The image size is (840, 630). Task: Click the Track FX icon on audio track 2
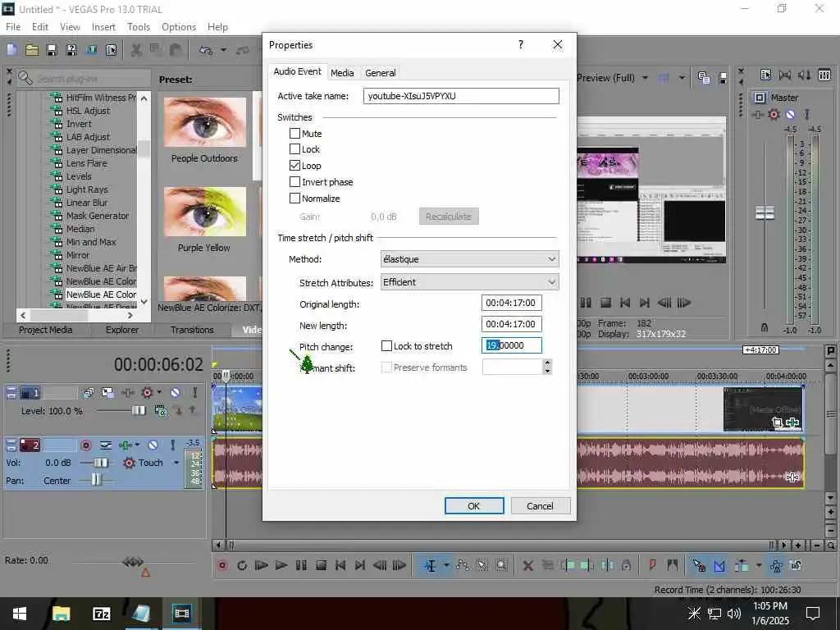[x=126, y=445]
